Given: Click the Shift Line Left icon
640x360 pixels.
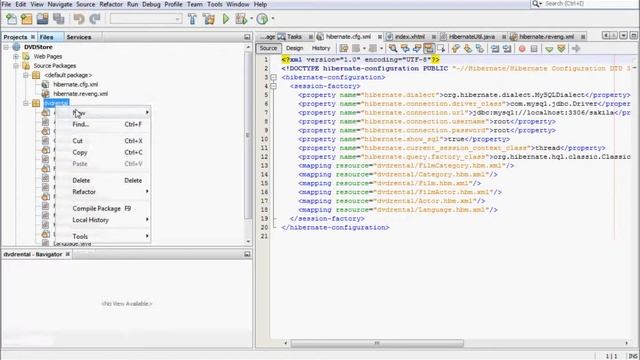Looking at the screenshot, I should [x=495, y=49].
